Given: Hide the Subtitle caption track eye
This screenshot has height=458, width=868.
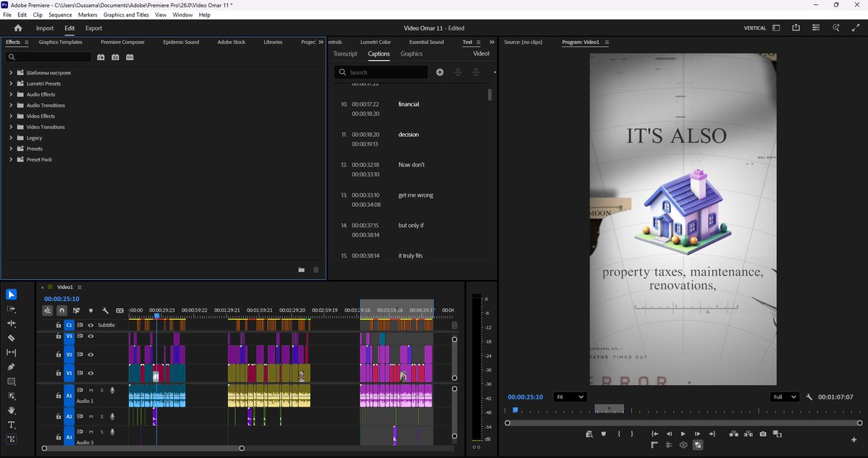Looking at the screenshot, I should pyautogui.click(x=90, y=326).
